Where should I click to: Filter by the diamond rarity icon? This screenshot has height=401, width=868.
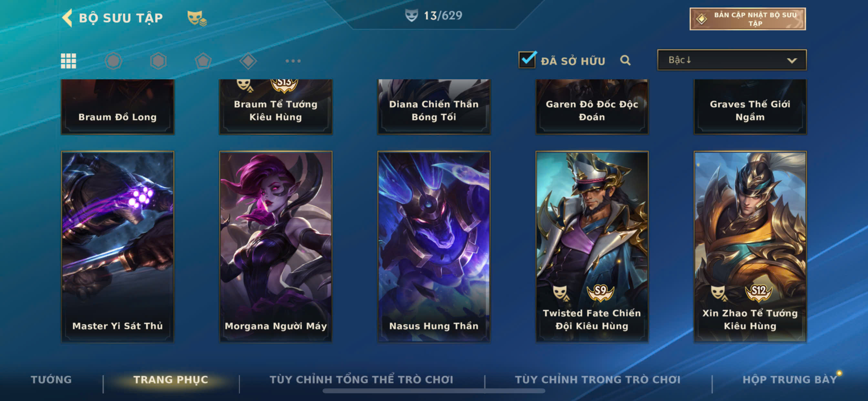(248, 61)
